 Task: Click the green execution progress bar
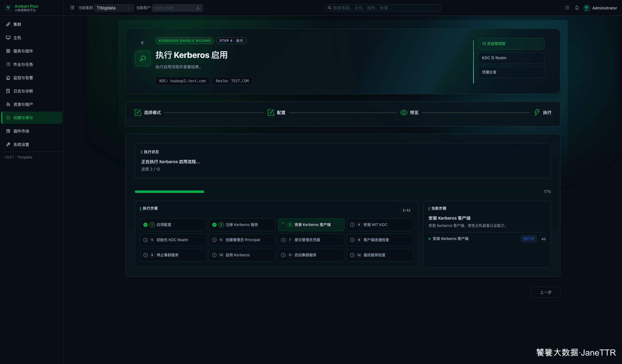click(169, 192)
